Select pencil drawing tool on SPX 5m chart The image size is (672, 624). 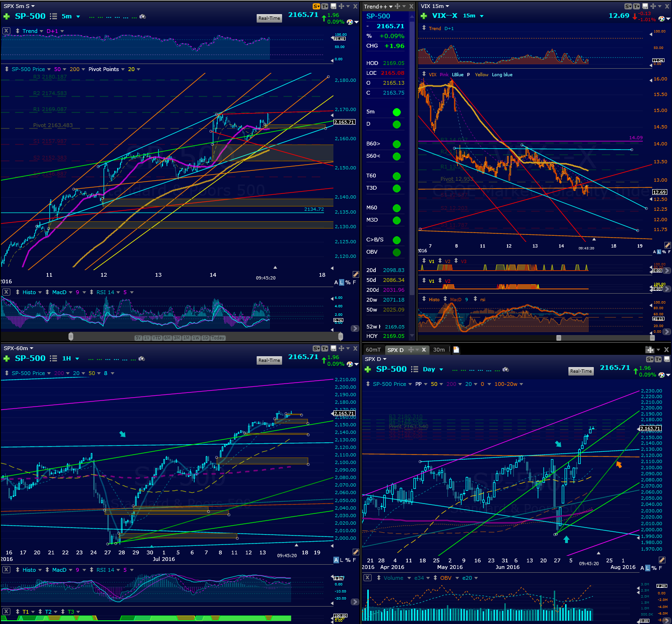356,274
